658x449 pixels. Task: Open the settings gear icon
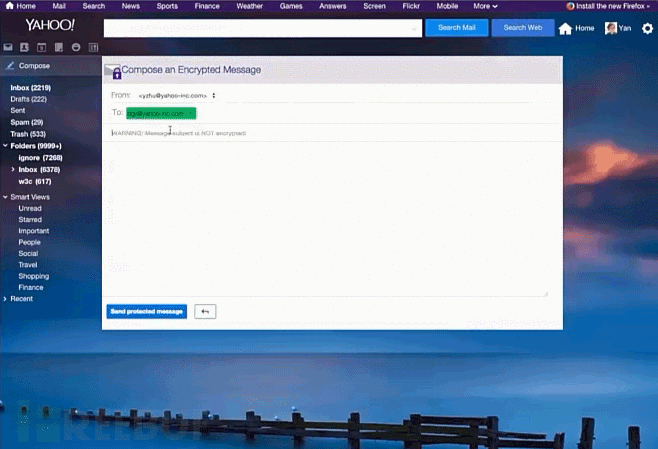(x=648, y=28)
